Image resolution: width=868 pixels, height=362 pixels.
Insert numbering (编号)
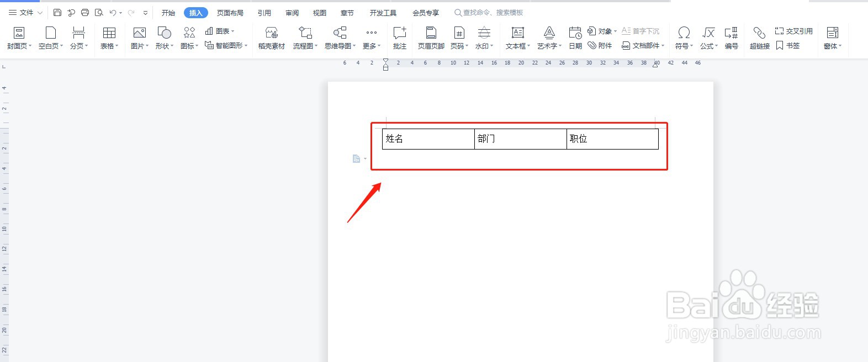tap(732, 38)
